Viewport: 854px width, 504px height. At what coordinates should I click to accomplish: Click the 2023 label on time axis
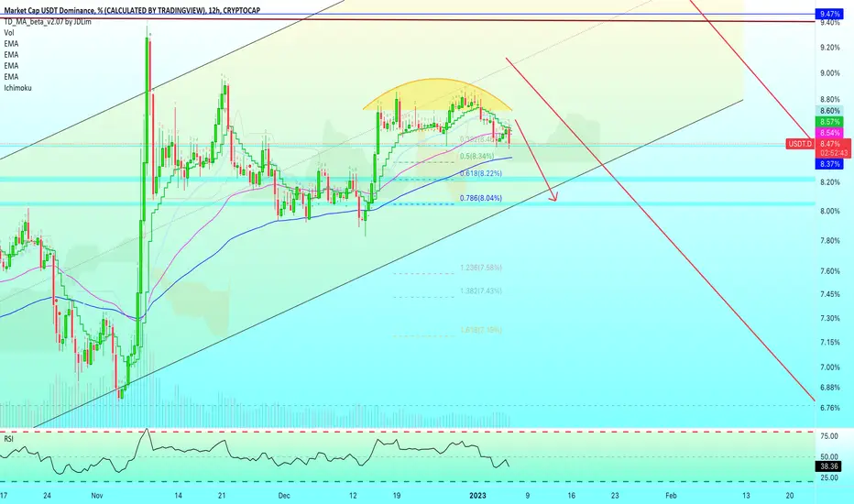[x=477, y=496]
